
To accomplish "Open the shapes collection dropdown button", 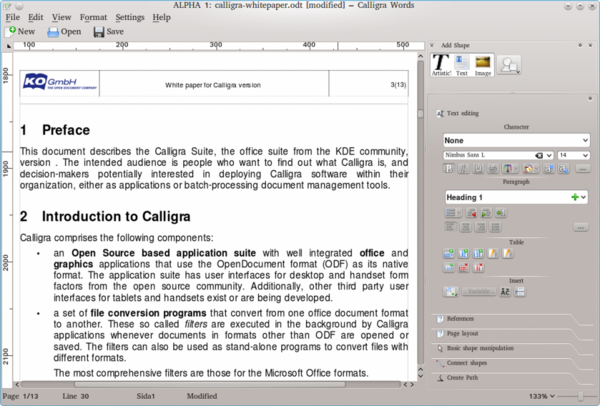I will 509,65.
